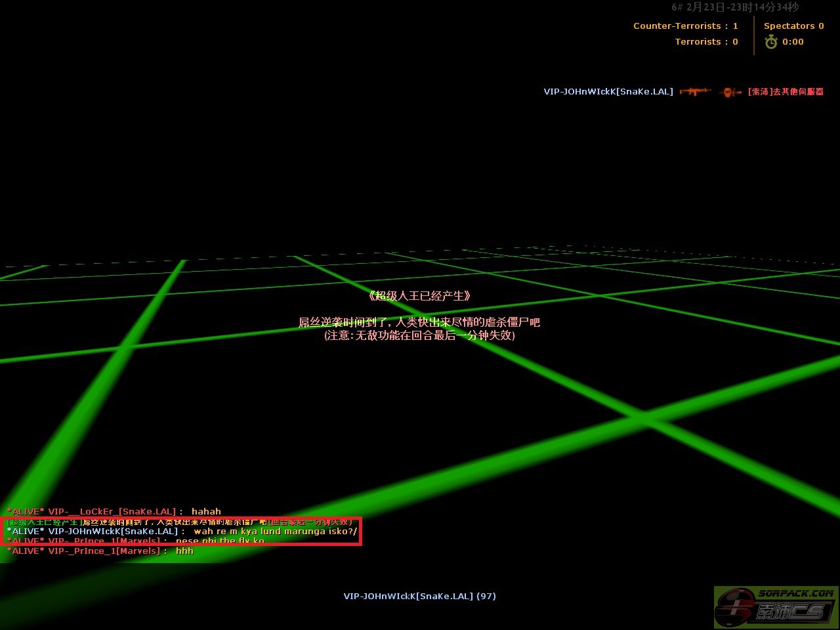Click the headshot skull icon in kill feed
The width and height of the screenshot is (840, 630).
[x=730, y=92]
